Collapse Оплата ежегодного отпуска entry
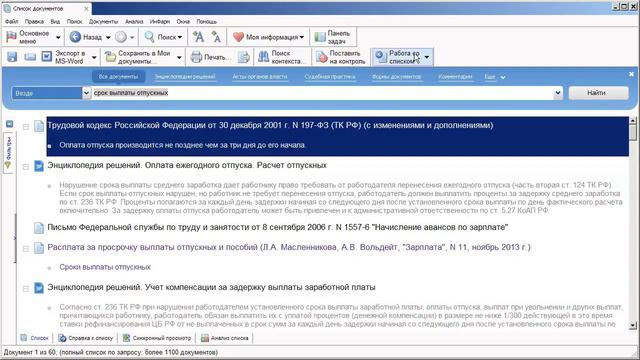640x360 pixels. pyautogui.click(x=26, y=167)
